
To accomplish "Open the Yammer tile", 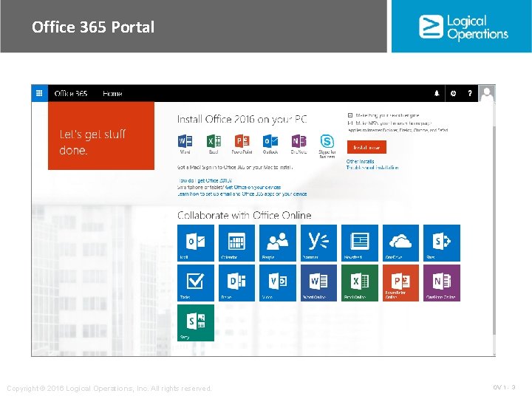I will coord(318,243).
